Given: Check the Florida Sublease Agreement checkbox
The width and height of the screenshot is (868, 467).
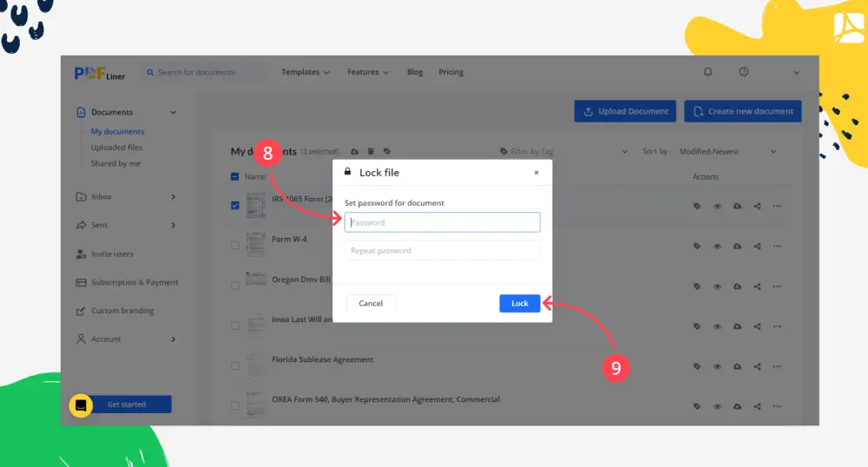Looking at the screenshot, I should (235, 365).
